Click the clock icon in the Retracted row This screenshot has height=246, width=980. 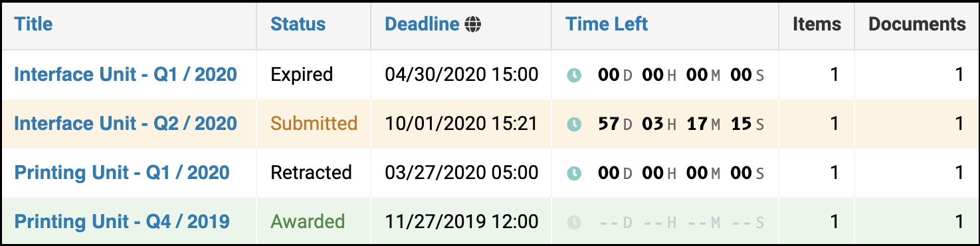click(x=574, y=173)
